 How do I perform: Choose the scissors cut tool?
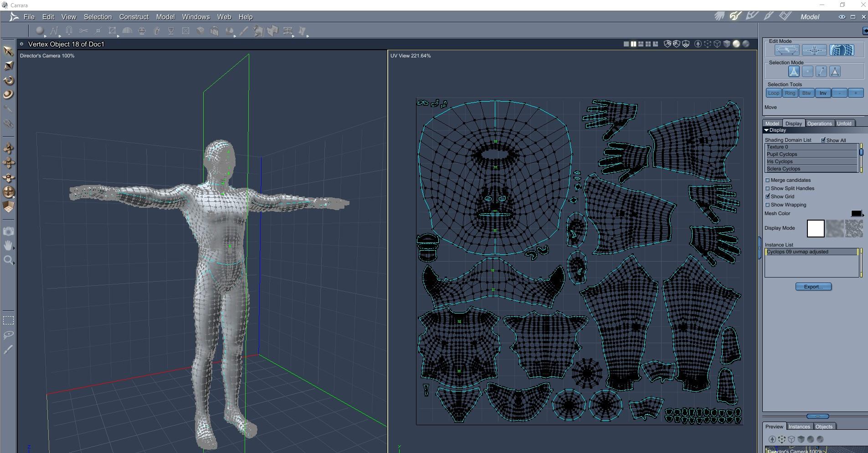(x=83, y=31)
